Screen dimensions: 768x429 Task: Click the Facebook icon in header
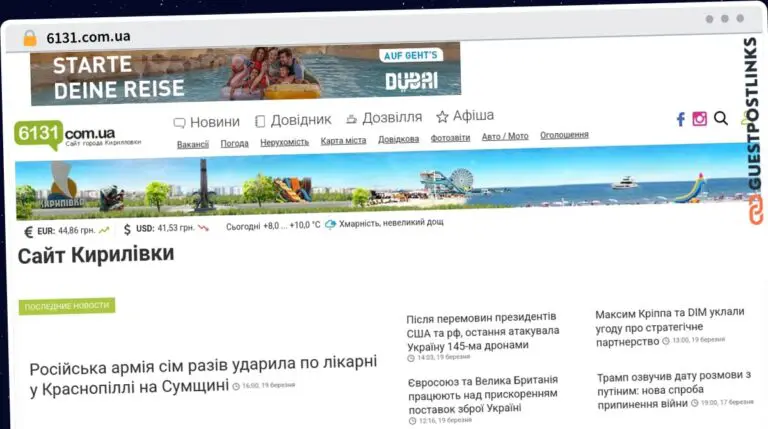(x=680, y=119)
